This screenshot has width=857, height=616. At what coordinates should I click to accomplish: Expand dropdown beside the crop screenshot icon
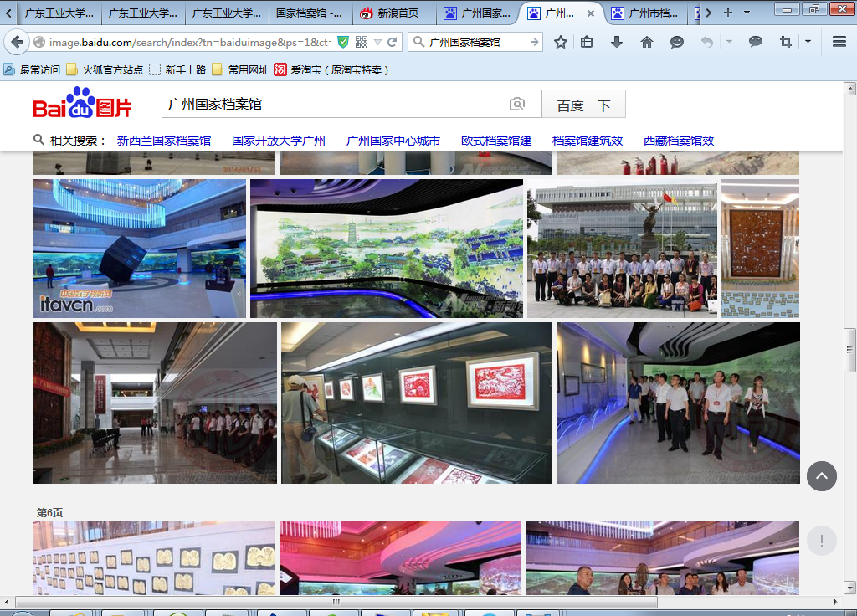click(x=808, y=42)
